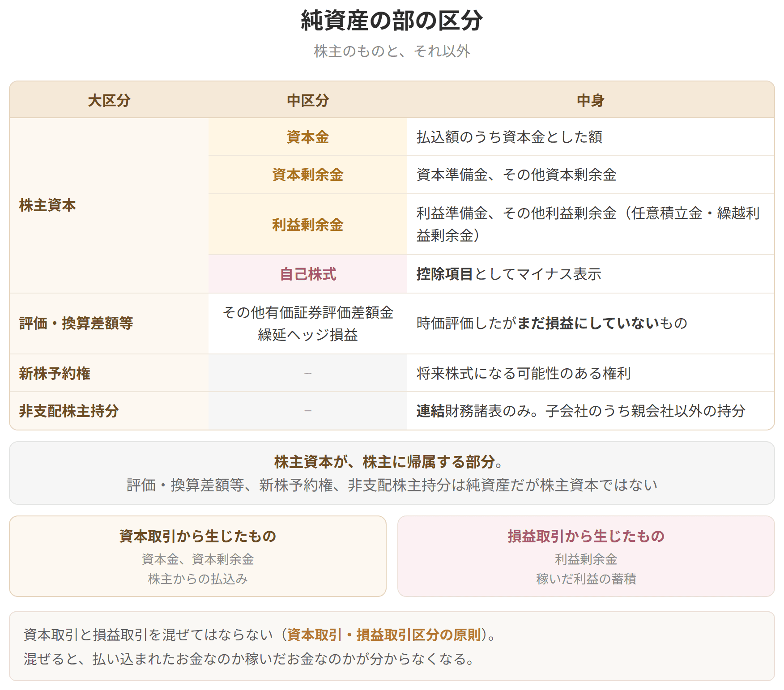Click the sentence starting 混ぜると、払い込まれた
784x690 pixels.
(249, 659)
